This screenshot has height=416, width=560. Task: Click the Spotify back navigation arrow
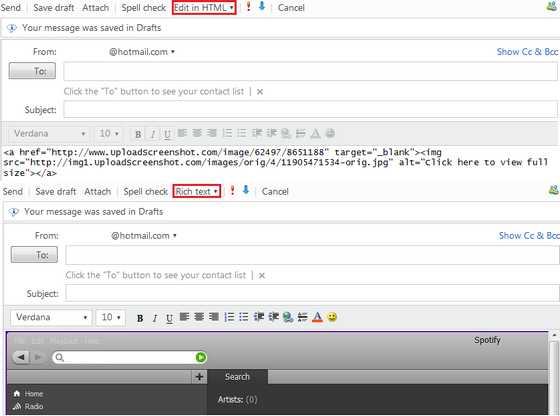coord(21,357)
